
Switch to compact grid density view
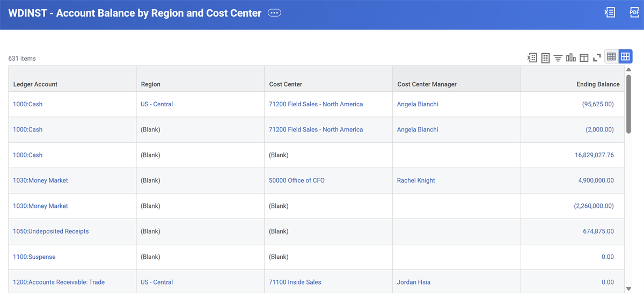click(x=611, y=56)
